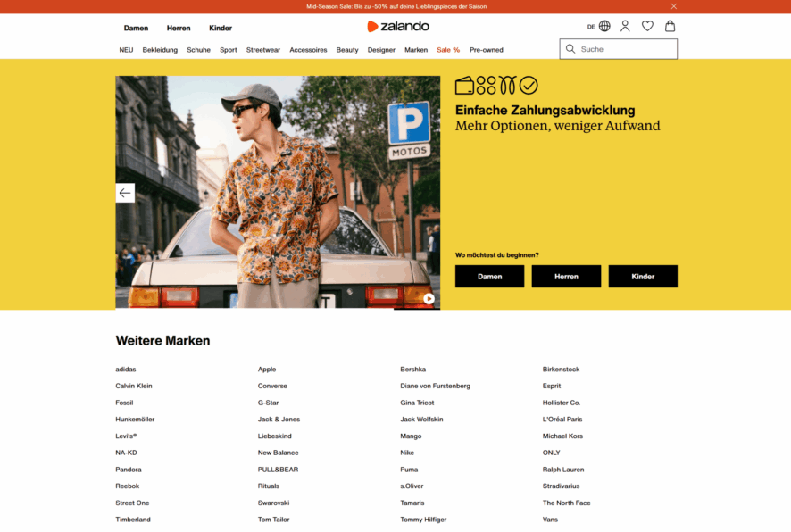Close the Mid-Season Sale banner
The width and height of the screenshot is (791, 532).
673,6
